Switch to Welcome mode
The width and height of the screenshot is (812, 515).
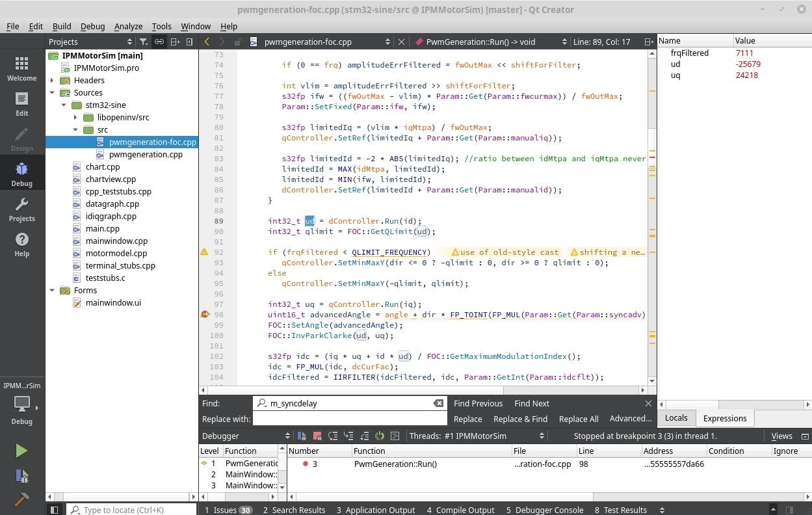[22, 68]
